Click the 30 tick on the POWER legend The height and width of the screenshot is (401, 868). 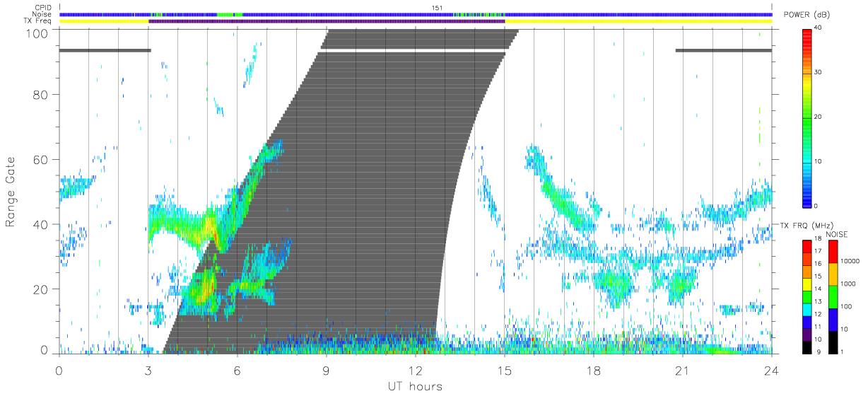pyautogui.click(x=818, y=73)
